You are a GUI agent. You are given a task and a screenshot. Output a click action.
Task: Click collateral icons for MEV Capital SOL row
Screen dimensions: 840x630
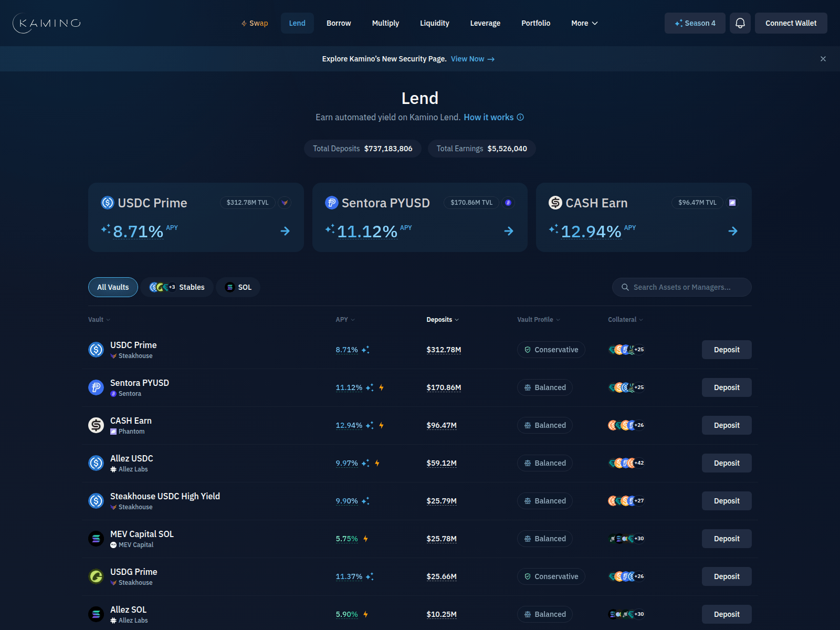click(x=626, y=539)
